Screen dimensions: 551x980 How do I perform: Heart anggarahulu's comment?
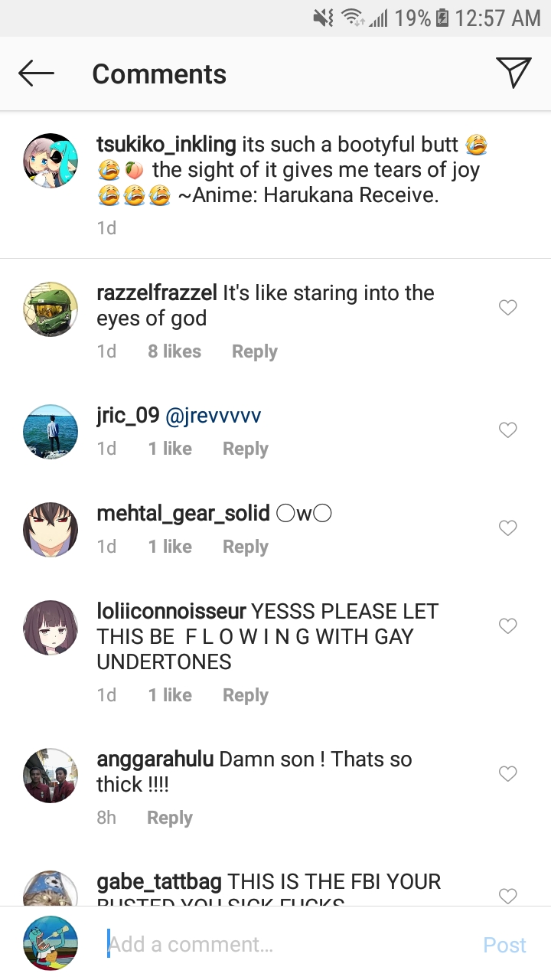[507, 774]
